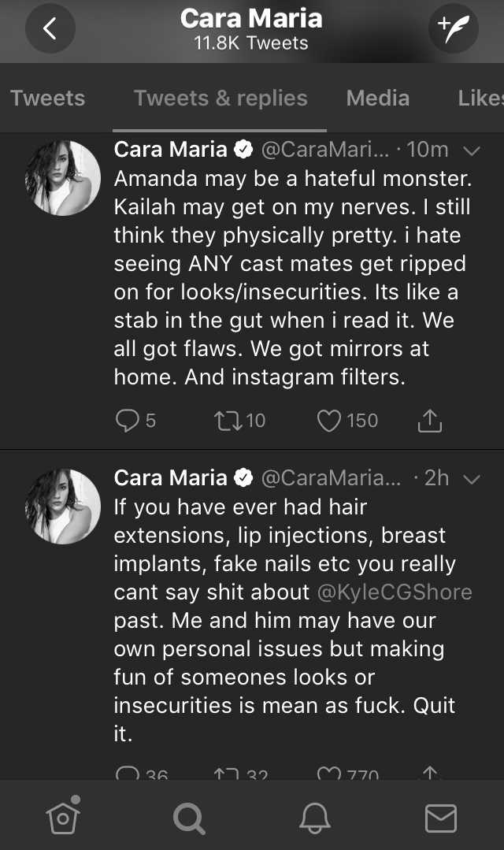This screenshot has height=850, width=504.
Task: Go back using the arrow button
Action: [x=50, y=28]
